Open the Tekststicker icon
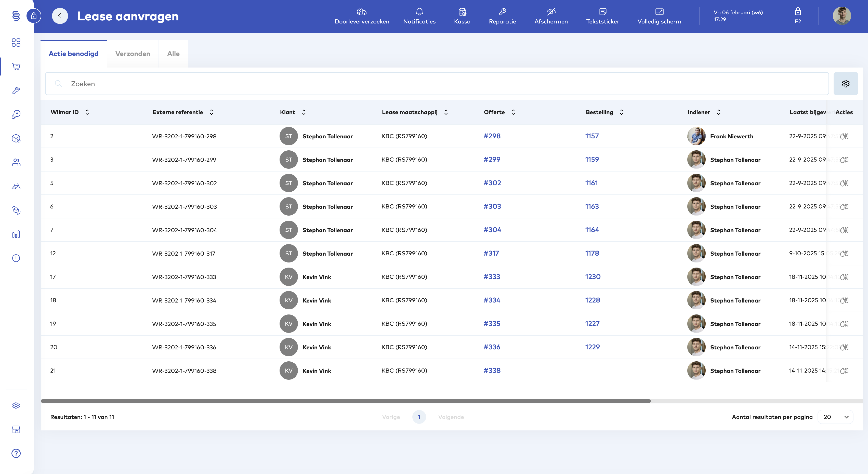The width and height of the screenshot is (868, 474). coord(602,12)
